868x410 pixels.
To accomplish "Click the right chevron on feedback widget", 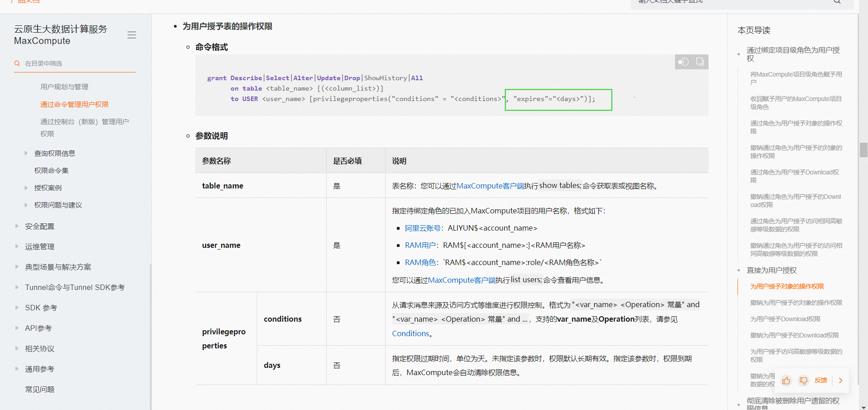I will tap(840, 381).
